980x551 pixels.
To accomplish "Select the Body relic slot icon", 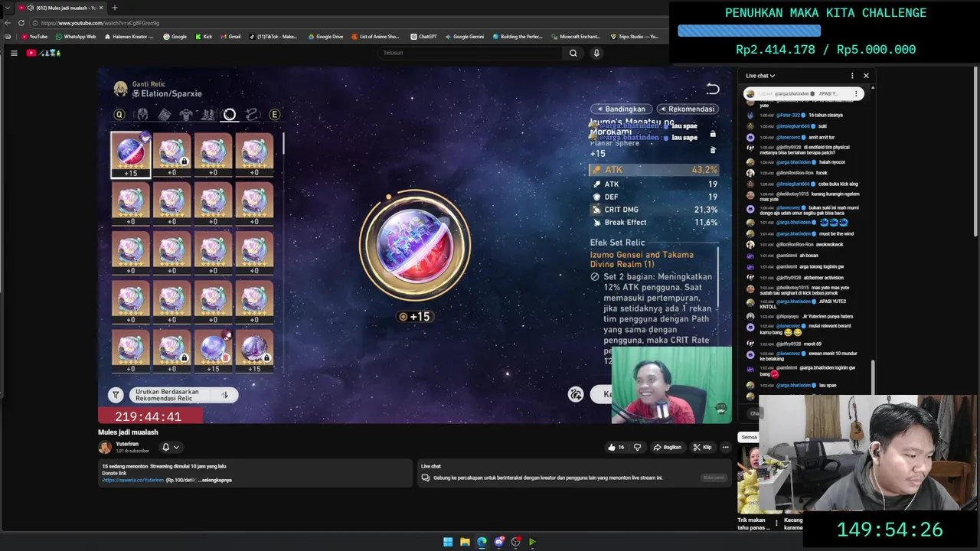I will tap(186, 115).
